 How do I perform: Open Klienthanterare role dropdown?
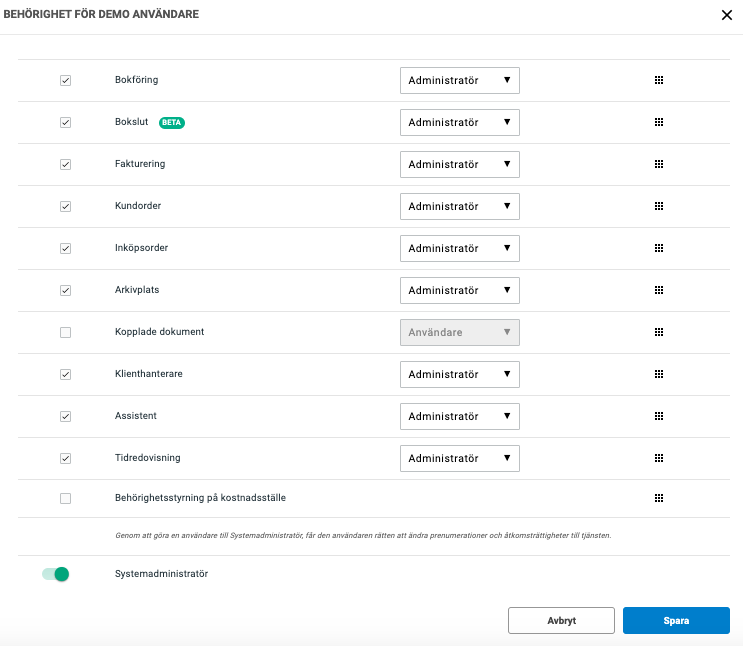pyautogui.click(x=460, y=374)
